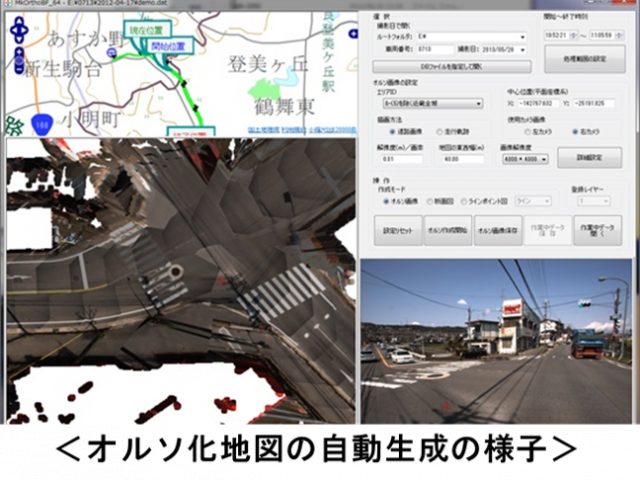This screenshot has width=640, height=480.
Task: Click the DBファイルを指定して開く button
Action: click(450, 65)
